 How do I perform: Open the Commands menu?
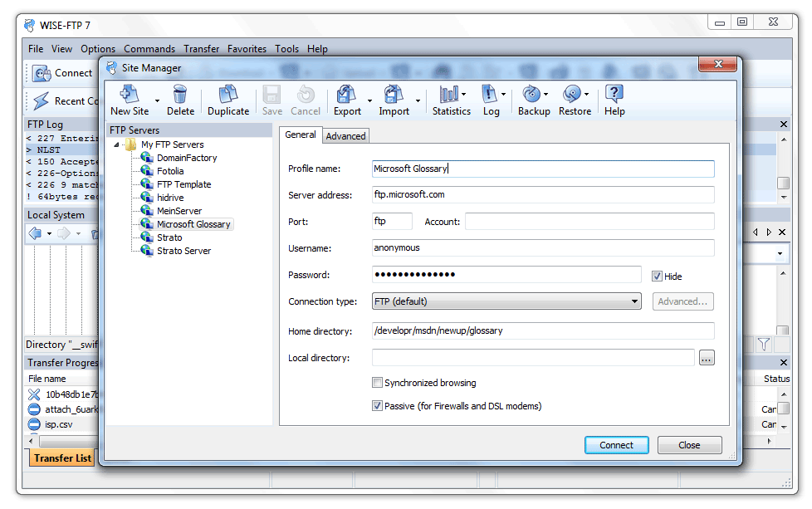149,49
